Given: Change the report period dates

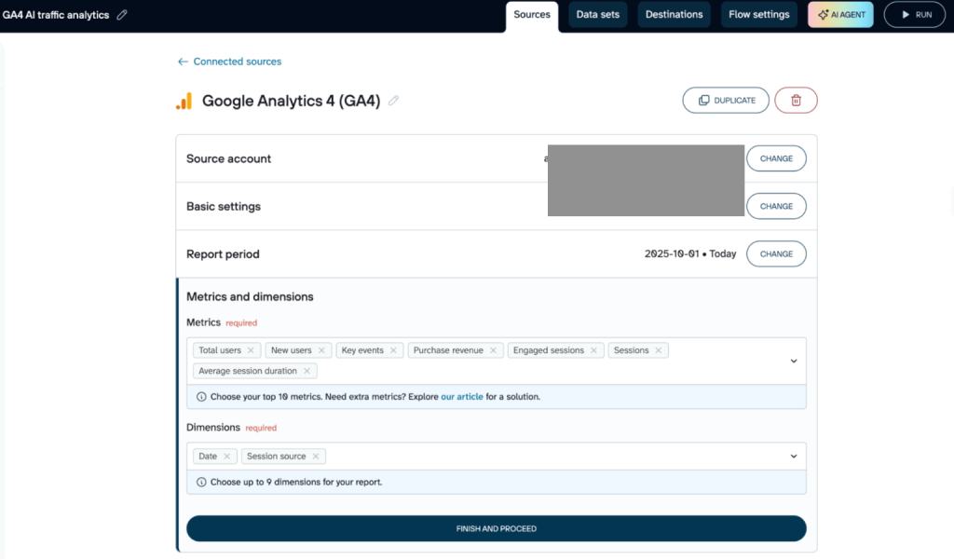Looking at the screenshot, I should (x=776, y=253).
